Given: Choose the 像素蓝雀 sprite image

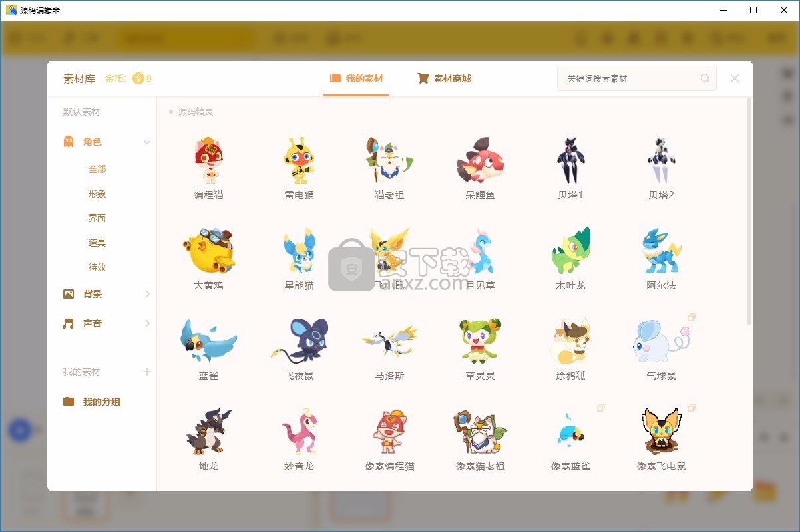Looking at the screenshot, I should [570, 432].
